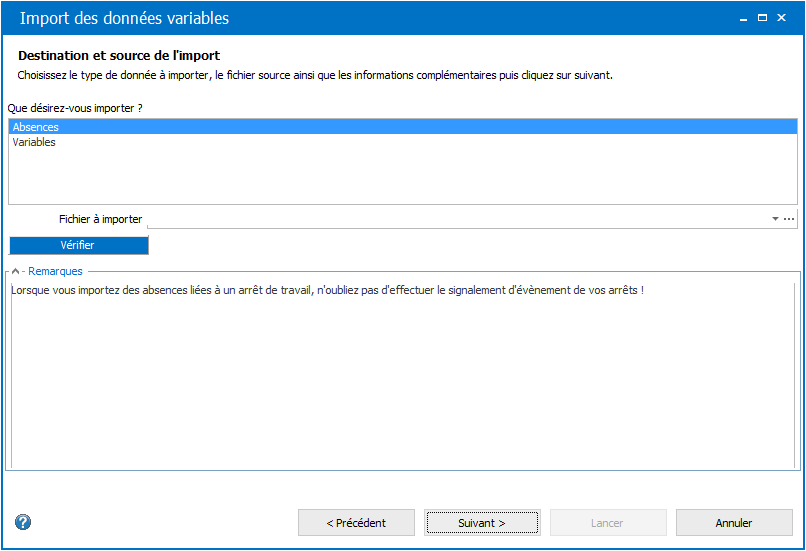806x551 pixels.
Task: Click the greyed-out Lancer button
Action: pyautogui.click(x=608, y=523)
